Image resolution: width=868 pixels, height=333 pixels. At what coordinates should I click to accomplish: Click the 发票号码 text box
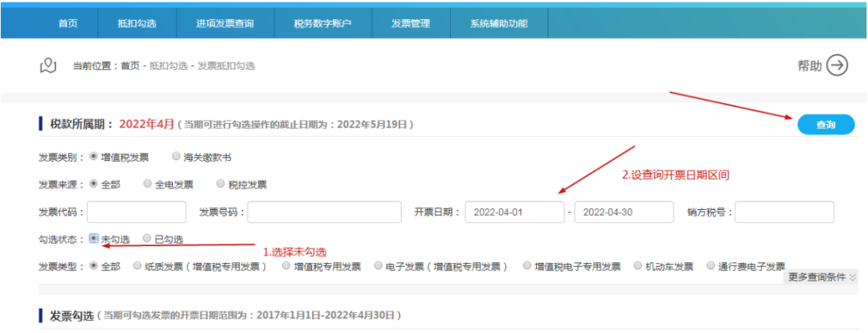point(324,212)
